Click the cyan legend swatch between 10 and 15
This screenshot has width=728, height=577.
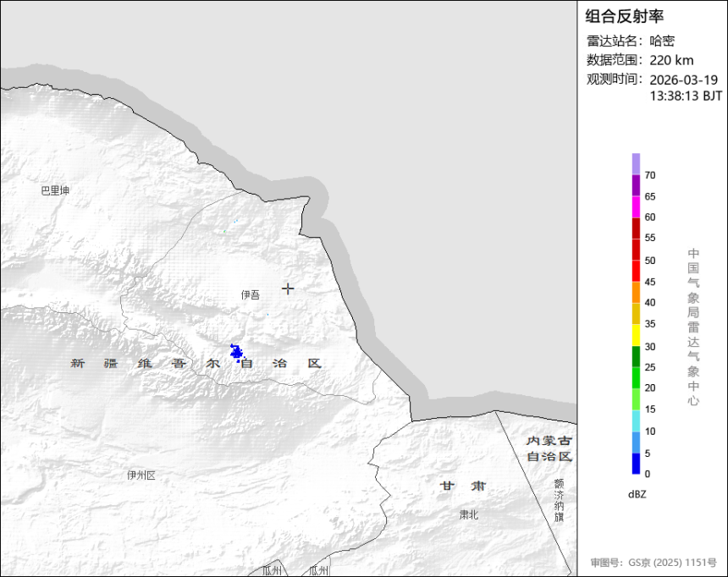click(x=636, y=420)
